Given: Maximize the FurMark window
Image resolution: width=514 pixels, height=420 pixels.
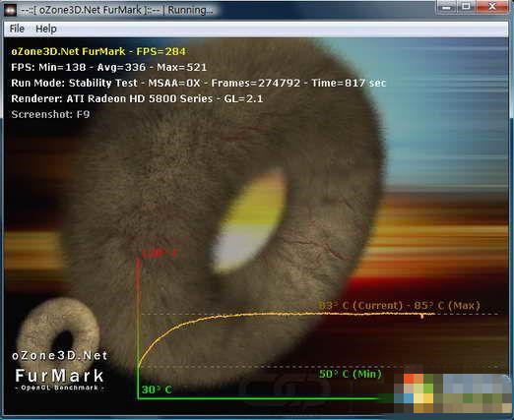Looking at the screenshot, I should click(466, 7).
